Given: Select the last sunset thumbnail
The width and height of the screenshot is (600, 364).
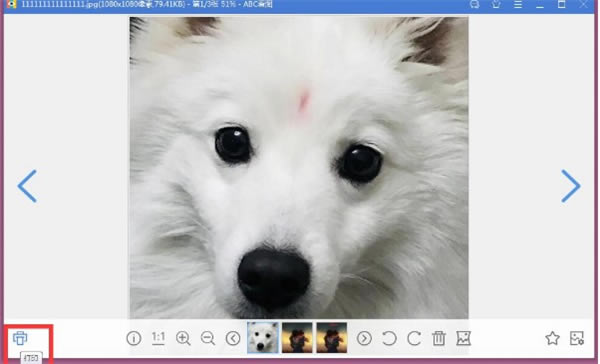Looking at the screenshot, I should pyautogui.click(x=332, y=337).
